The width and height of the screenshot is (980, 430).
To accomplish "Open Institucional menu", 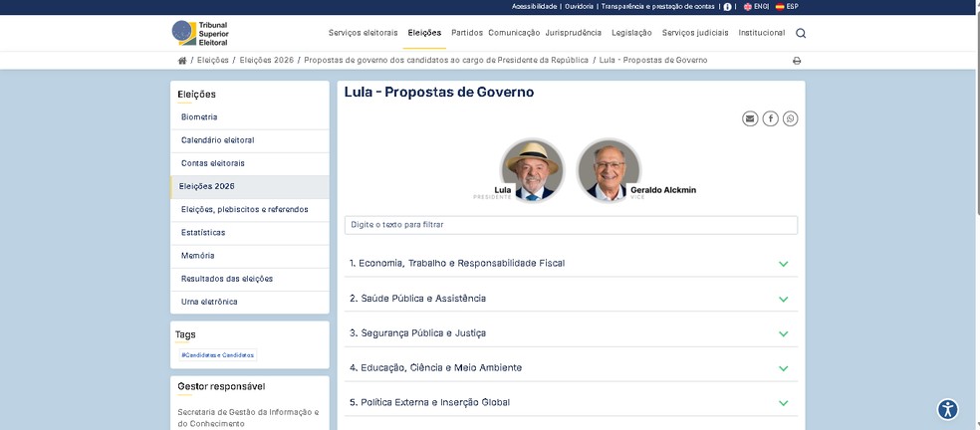I will coord(761,33).
